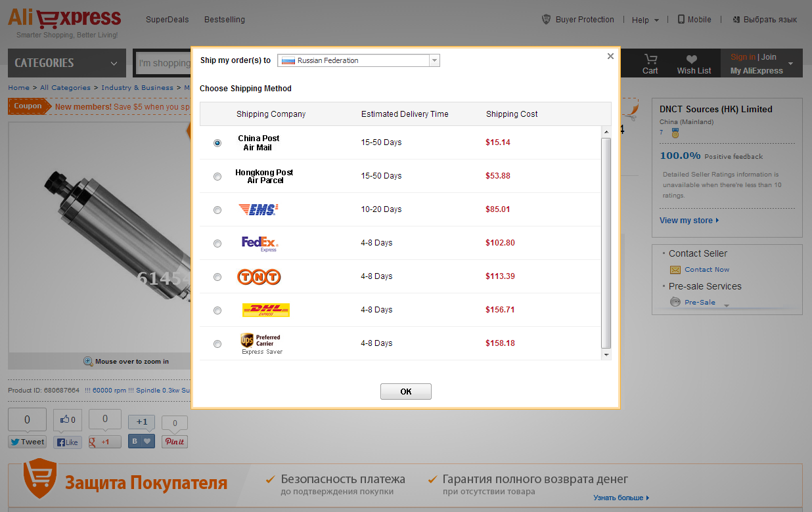The width and height of the screenshot is (812, 512).
Task: Open the ship-to country dropdown
Action: point(359,60)
